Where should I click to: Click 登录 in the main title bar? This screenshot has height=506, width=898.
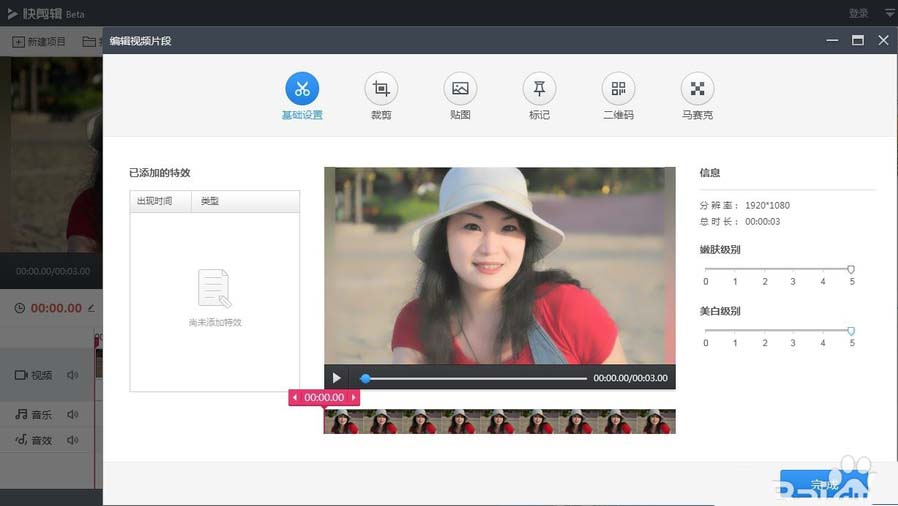858,13
